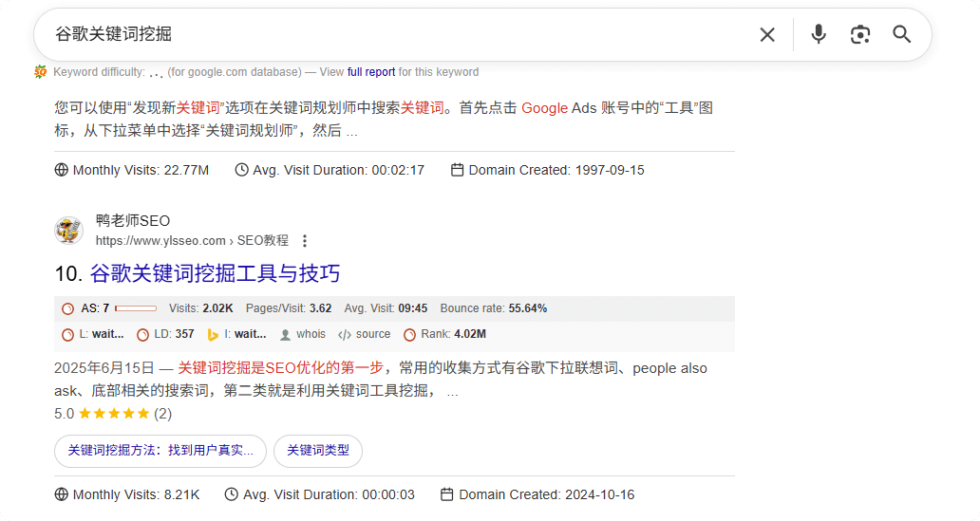The width and height of the screenshot is (980, 521).
Task: Clear the search box with X icon
Action: click(x=767, y=34)
